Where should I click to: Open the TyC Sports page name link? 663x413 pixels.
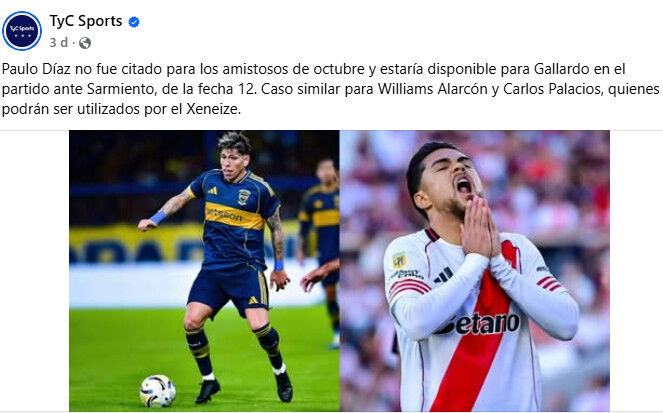coord(86,21)
